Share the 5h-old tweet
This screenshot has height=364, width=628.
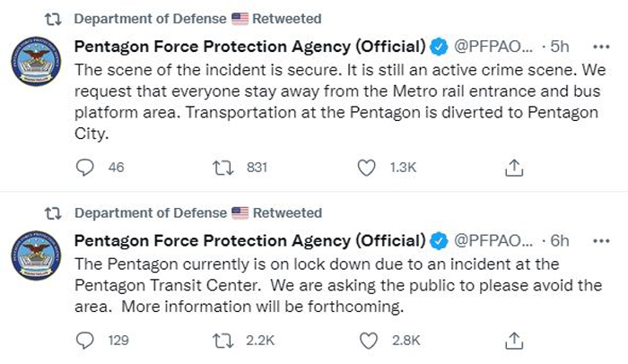514,168
